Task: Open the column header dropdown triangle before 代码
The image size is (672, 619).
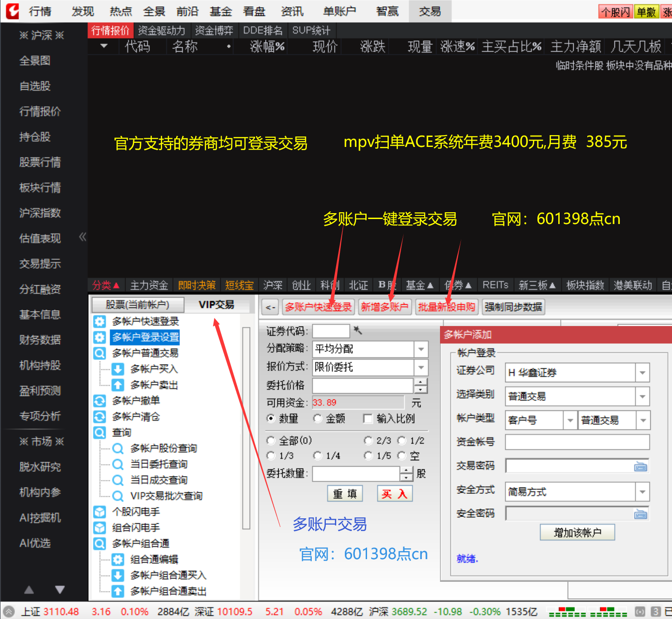Action: pos(104,46)
